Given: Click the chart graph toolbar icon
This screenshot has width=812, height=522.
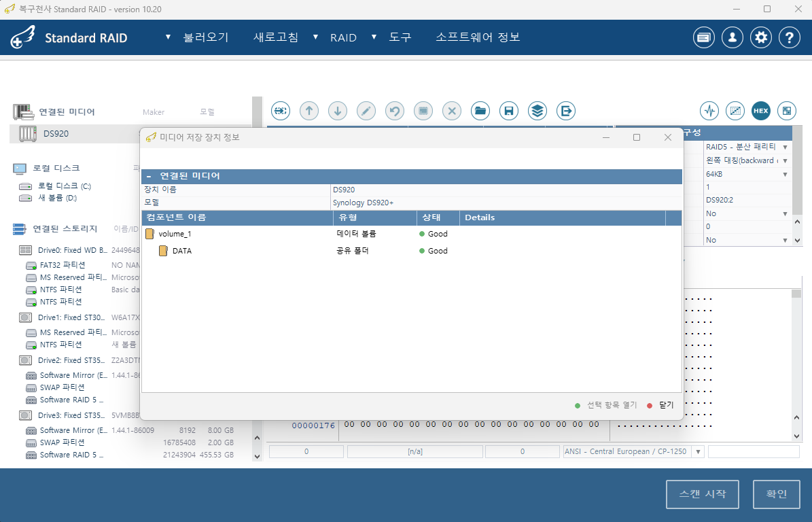Looking at the screenshot, I should 735,111.
